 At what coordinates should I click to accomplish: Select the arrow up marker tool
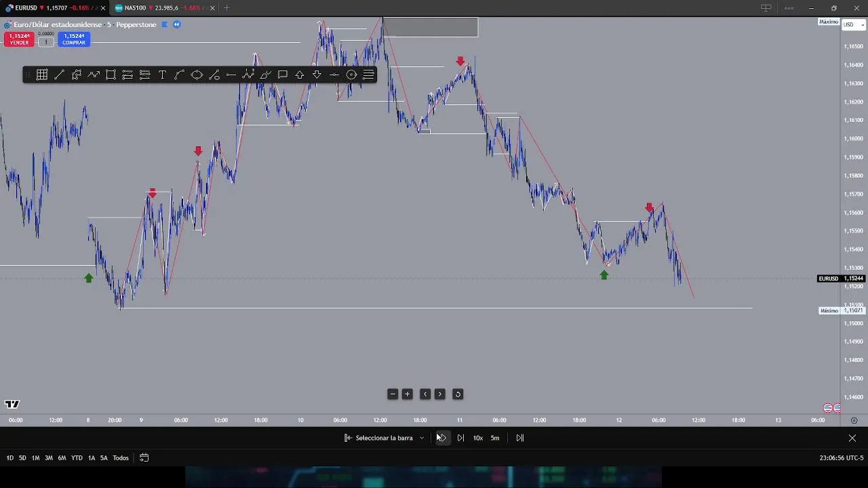pyautogui.click(x=300, y=75)
